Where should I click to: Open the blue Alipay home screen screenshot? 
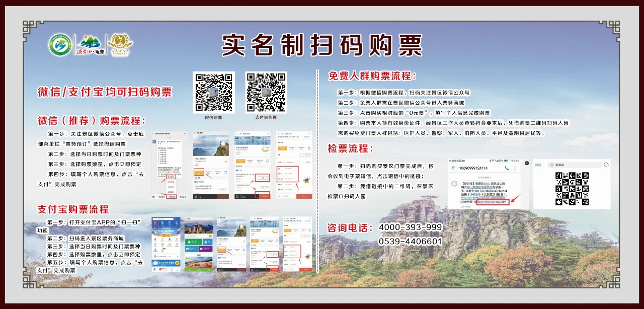167,244
